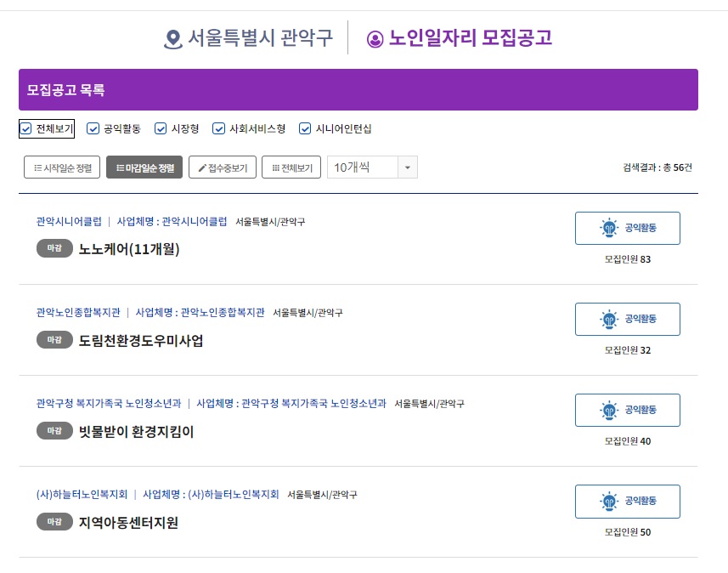Click the lightbulb icon in 지역아동센터지원 공익활동 badge

[x=609, y=501]
